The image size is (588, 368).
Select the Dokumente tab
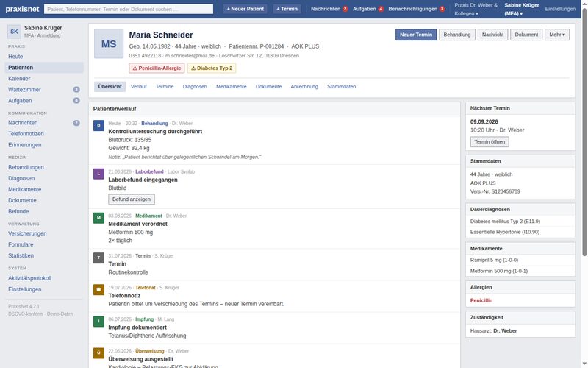pyautogui.click(x=268, y=86)
